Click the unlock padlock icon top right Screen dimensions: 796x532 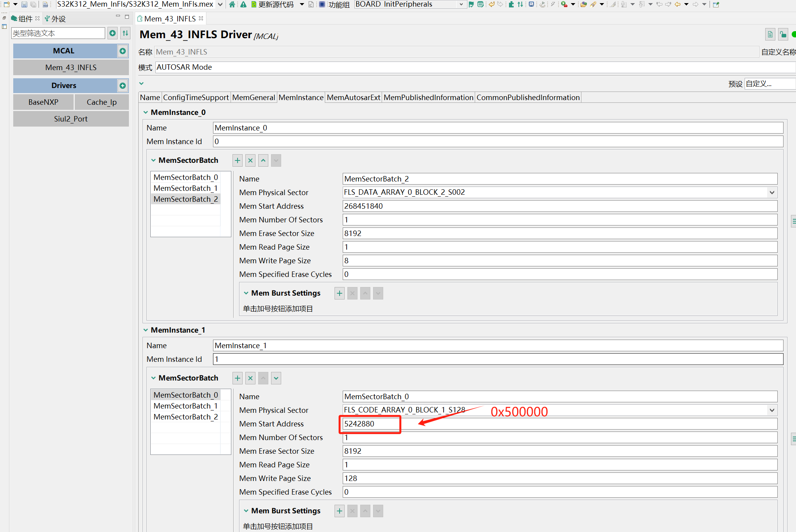[x=783, y=35]
